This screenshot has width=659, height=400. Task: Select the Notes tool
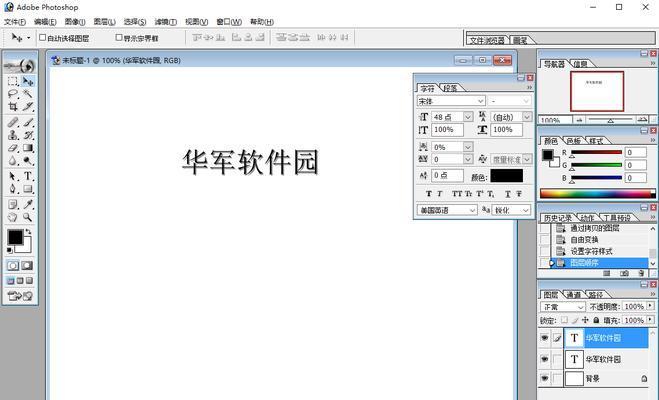point(13,204)
